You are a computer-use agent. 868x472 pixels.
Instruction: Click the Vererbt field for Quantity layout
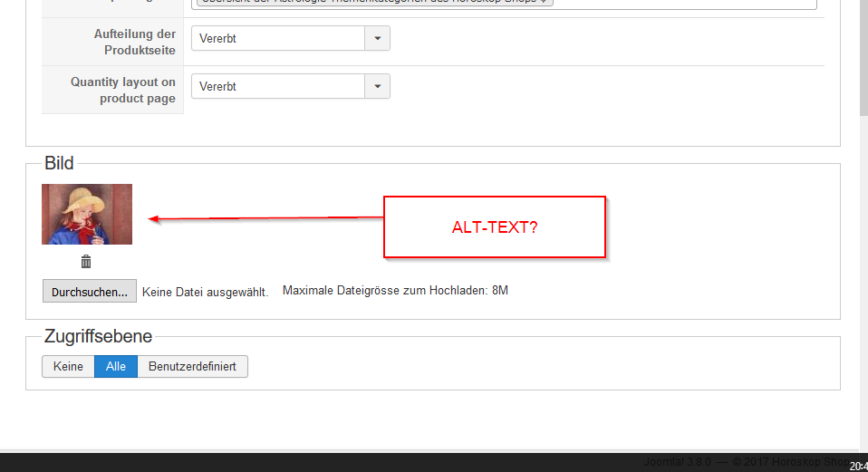[278, 86]
